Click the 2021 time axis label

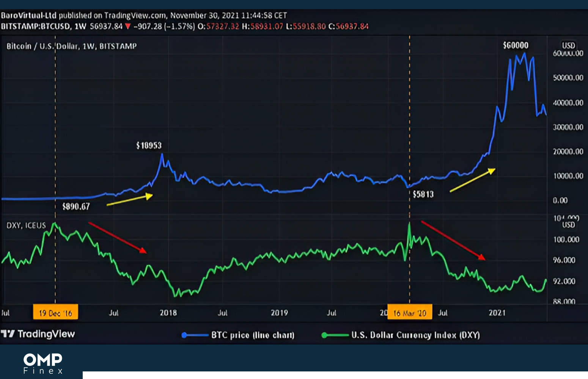[x=497, y=313]
